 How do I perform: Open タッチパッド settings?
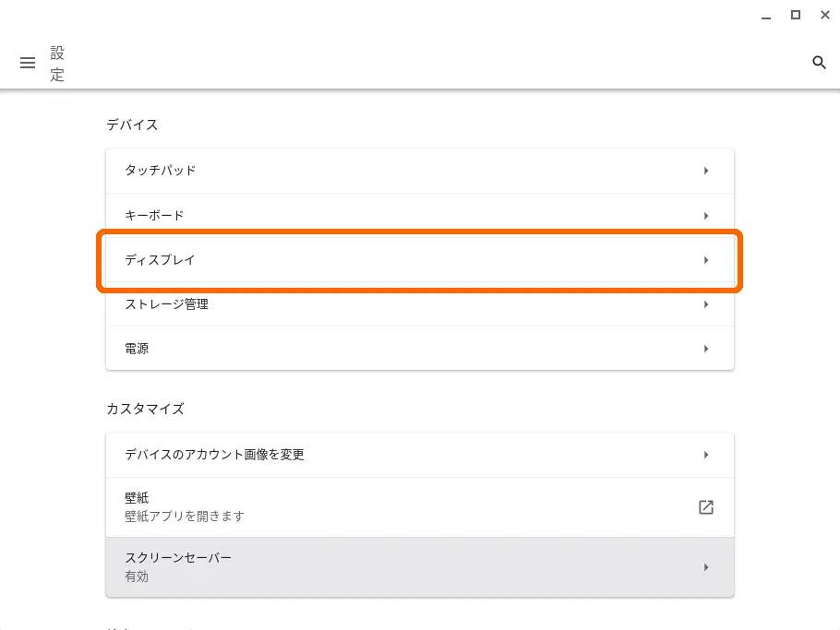(420, 171)
